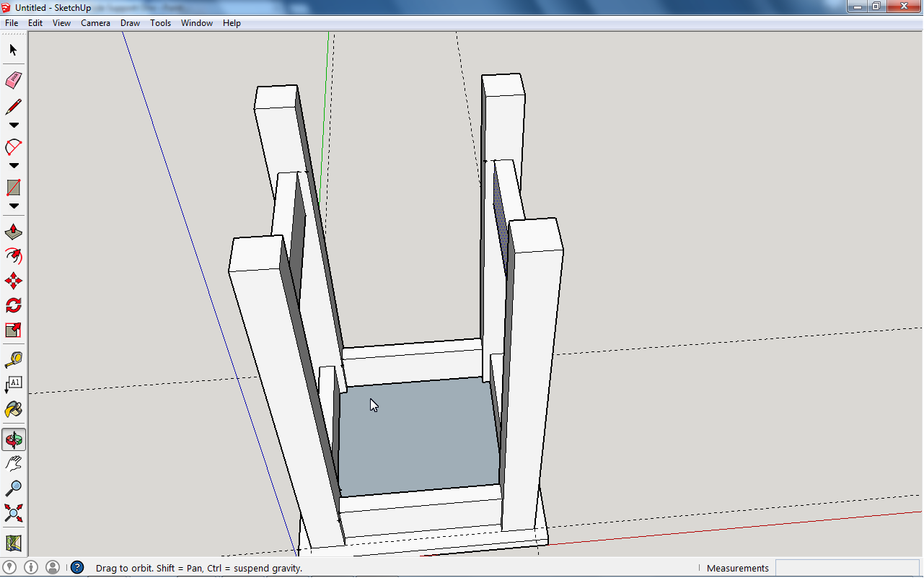Open the Draw menu
Image resolution: width=924 pixels, height=578 pixels.
click(x=130, y=22)
